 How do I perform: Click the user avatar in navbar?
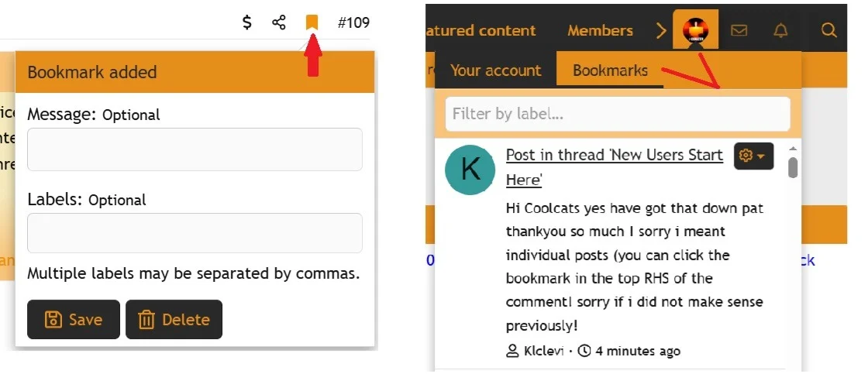tap(695, 30)
